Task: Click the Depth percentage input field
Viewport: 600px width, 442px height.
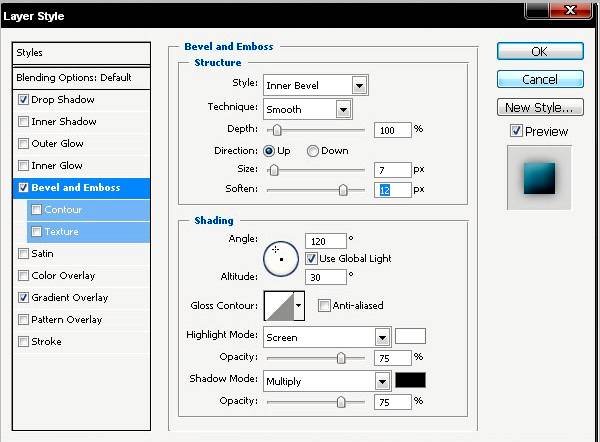Action: click(x=392, y=130)
